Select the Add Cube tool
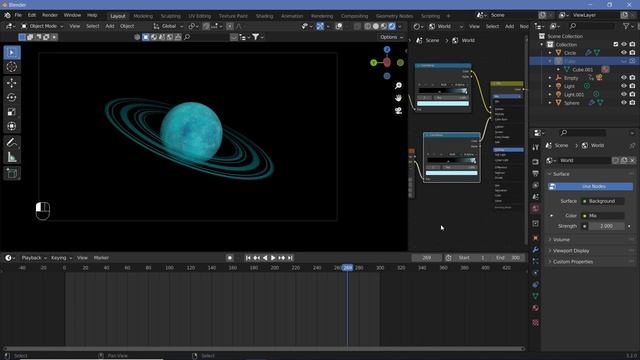 click(12, 173)
